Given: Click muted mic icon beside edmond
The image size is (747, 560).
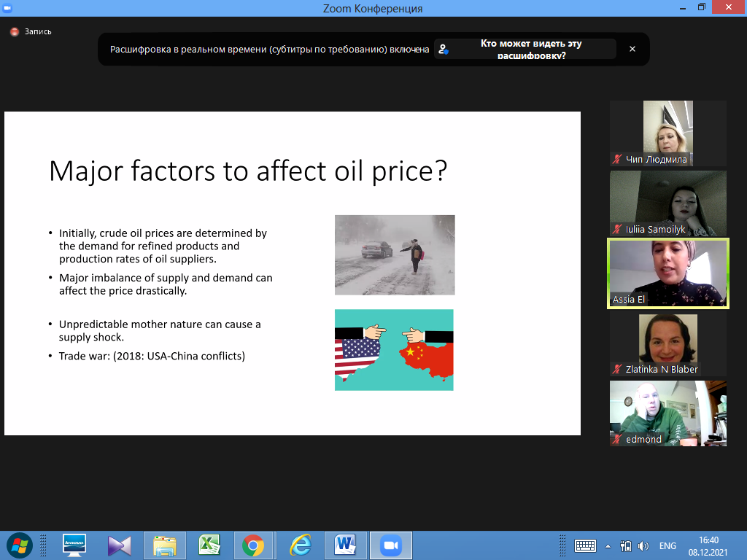Looking at the screenshot, I should [617, 439].
